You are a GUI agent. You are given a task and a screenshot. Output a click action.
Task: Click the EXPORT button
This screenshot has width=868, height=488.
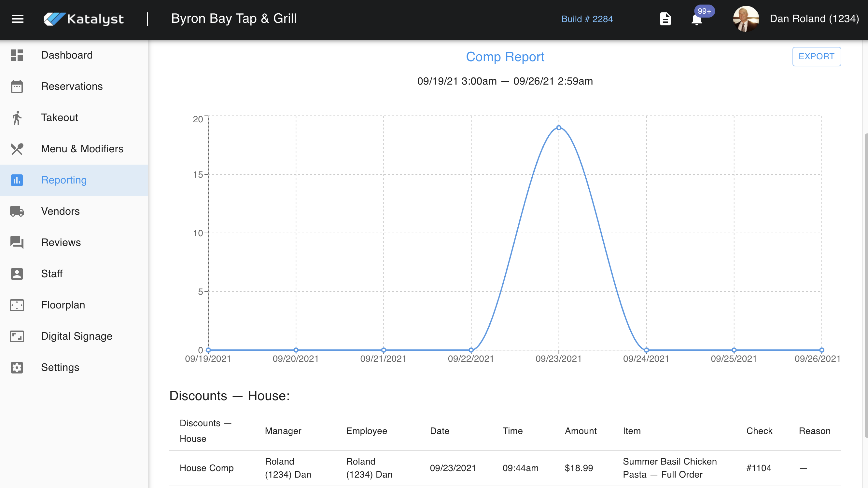tap(816, 57)
